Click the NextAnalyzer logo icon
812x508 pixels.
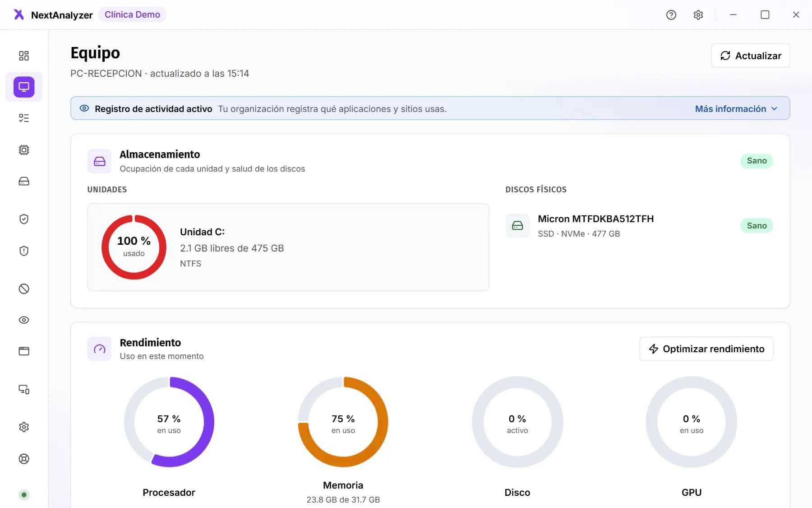(x=18, y=15)
